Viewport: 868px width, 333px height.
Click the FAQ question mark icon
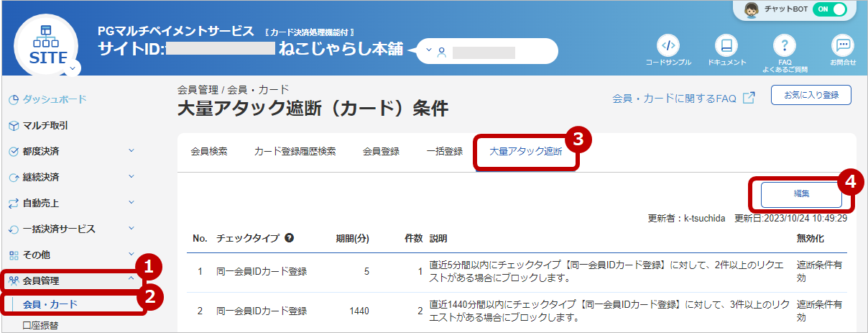(x=785, y=45)
